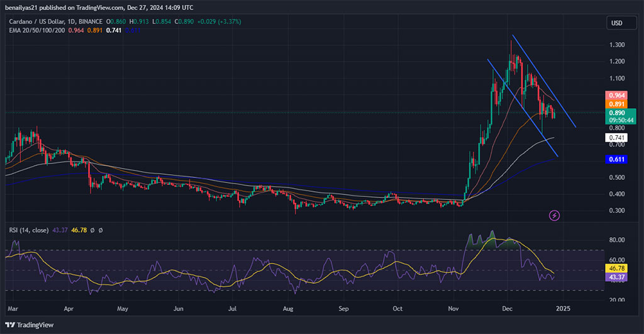Click the C0.890 close value in legend
This screenshot has height=334, width=644.
184,21
